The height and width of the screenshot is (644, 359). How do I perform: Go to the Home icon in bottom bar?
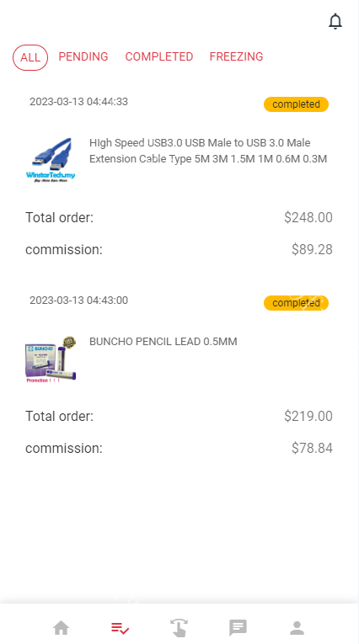(61, 627)
